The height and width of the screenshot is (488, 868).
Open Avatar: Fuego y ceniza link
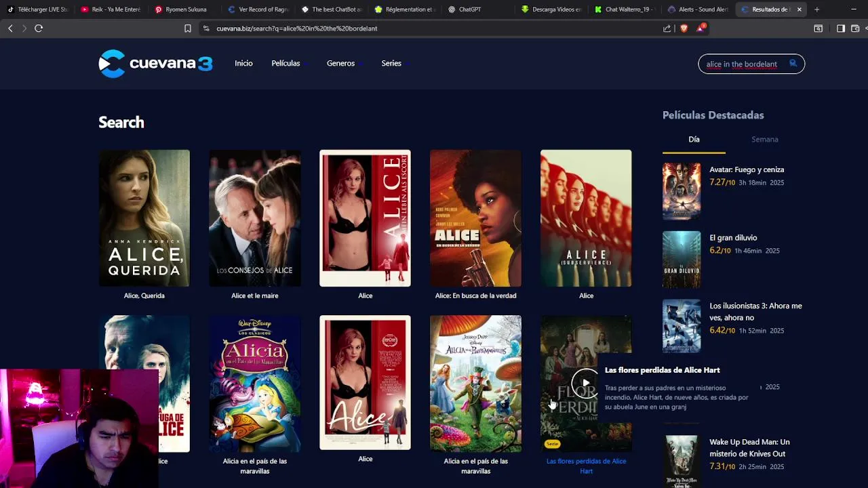click(747, 169)
